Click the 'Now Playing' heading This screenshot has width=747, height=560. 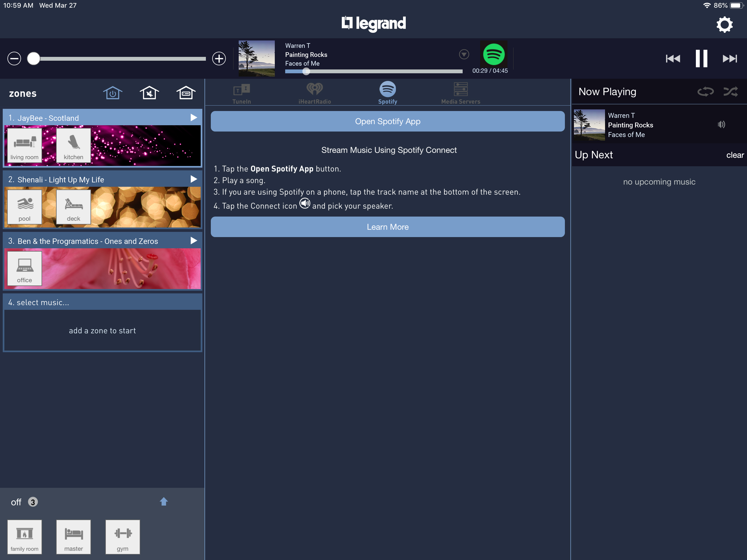tap(607, 92)
